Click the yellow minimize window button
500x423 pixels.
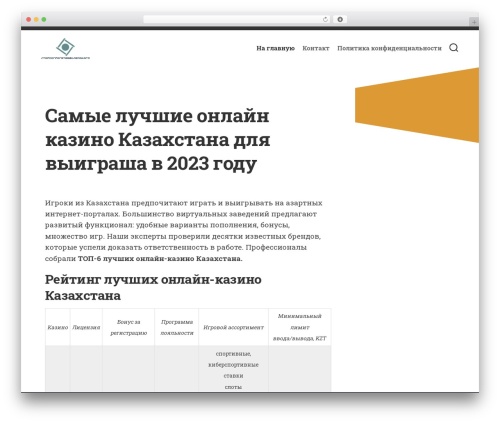click(36, 19)
